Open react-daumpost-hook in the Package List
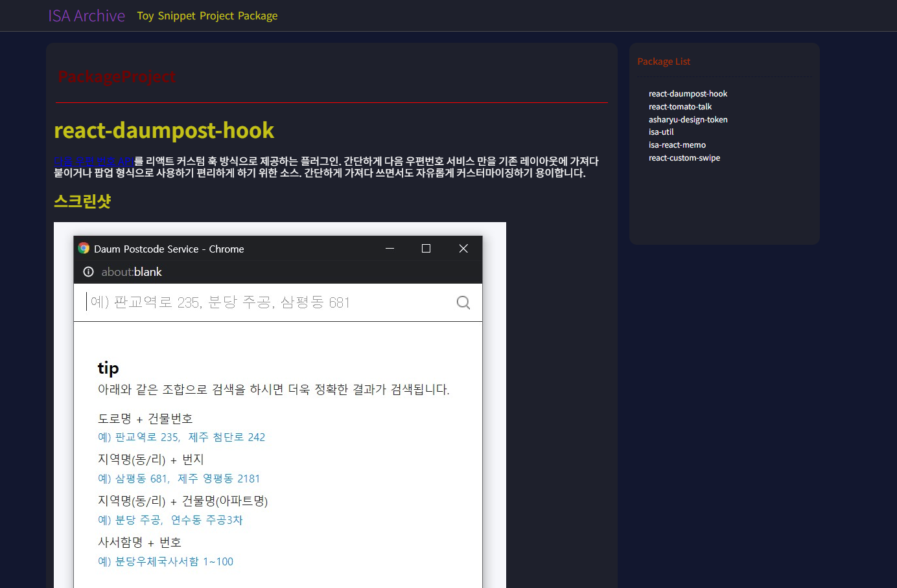This screenshot has height=588, width=897. tap(688, 94)
